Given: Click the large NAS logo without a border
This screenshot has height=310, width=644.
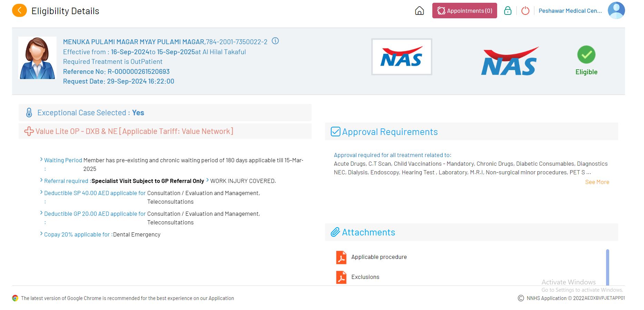Looking at the screenshot, I should [x=510, y=61].
